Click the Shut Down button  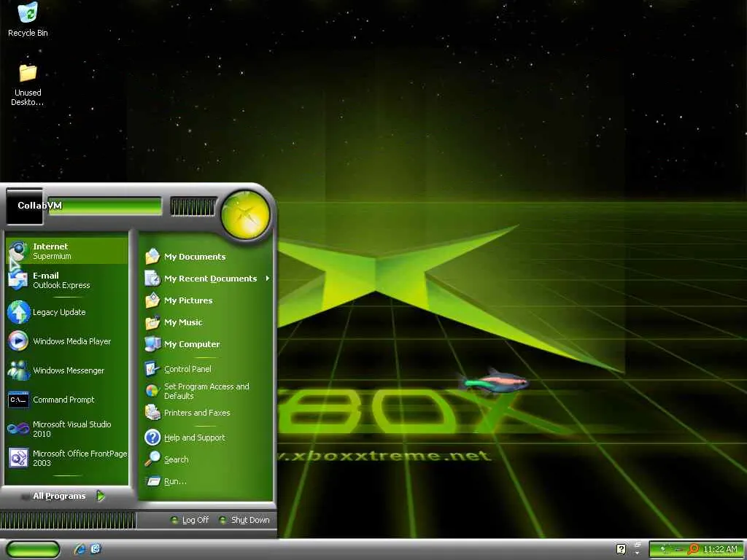pyautogui.click(x=244, y=520)
